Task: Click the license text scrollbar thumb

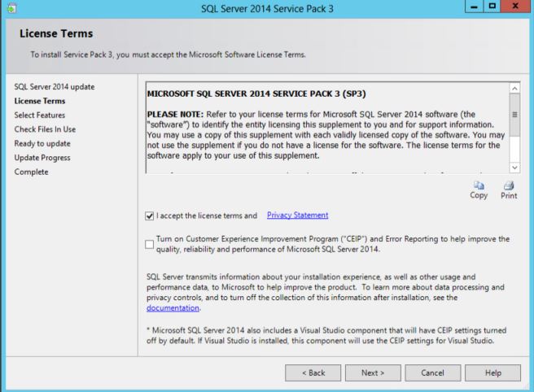Action: pos(514,115)
